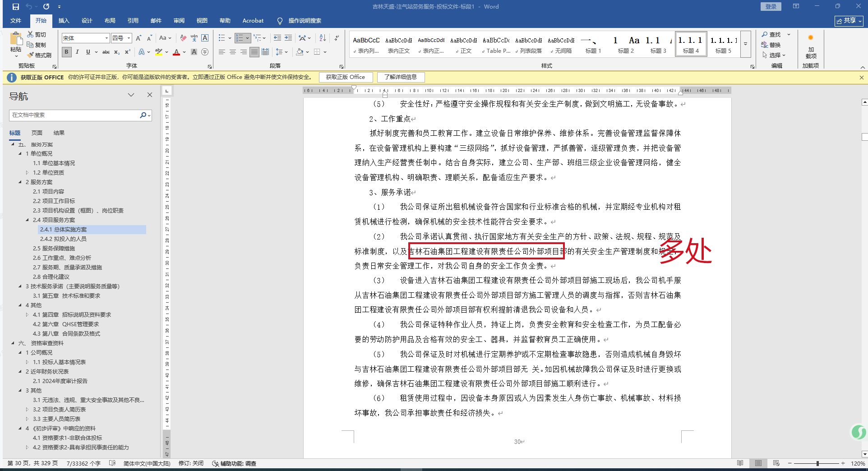Click the Sort (A-Z) icon
The width and height of the screenshot is (868, 471).
click(323, 38)
